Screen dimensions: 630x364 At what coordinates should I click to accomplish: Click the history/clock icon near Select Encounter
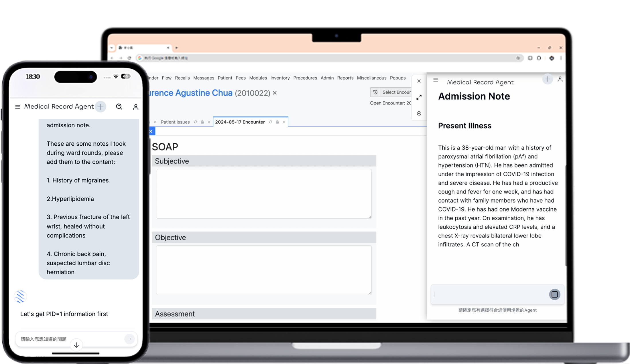pyautogui.click(x=375, y=92)
